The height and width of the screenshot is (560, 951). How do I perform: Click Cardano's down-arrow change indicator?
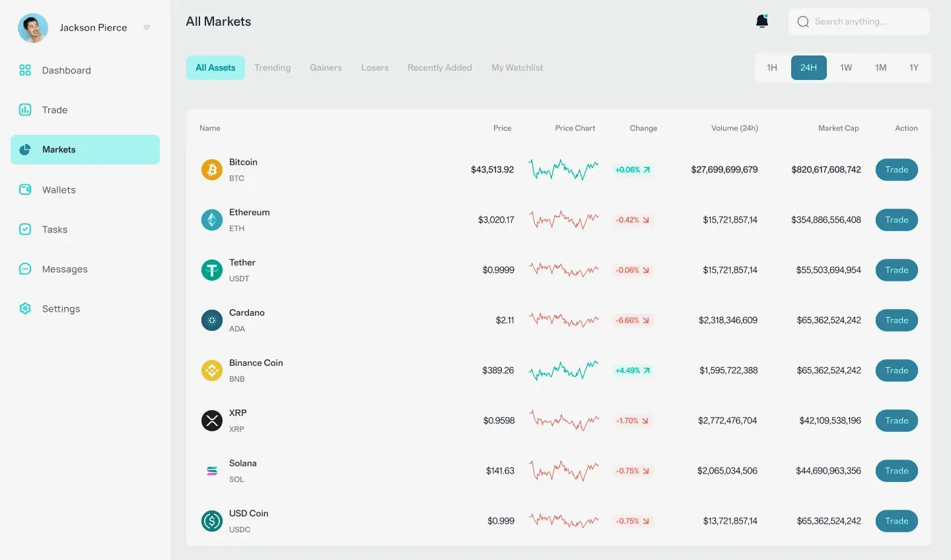coord(646,320)
